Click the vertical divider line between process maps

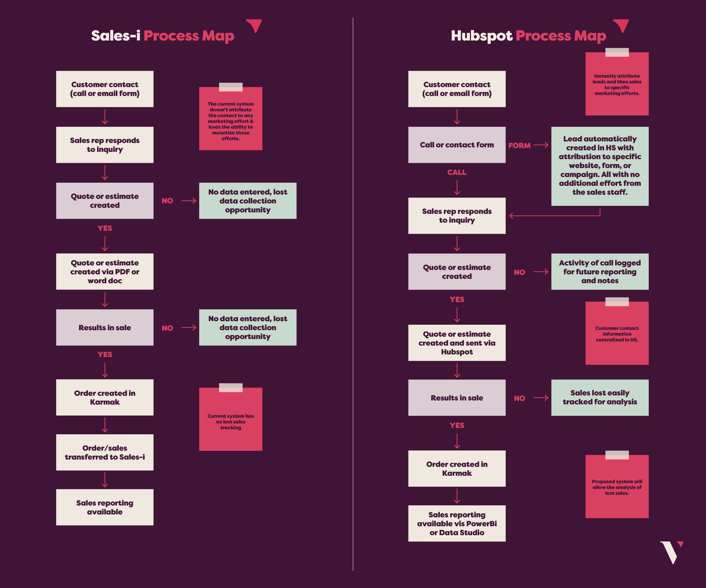353,293
